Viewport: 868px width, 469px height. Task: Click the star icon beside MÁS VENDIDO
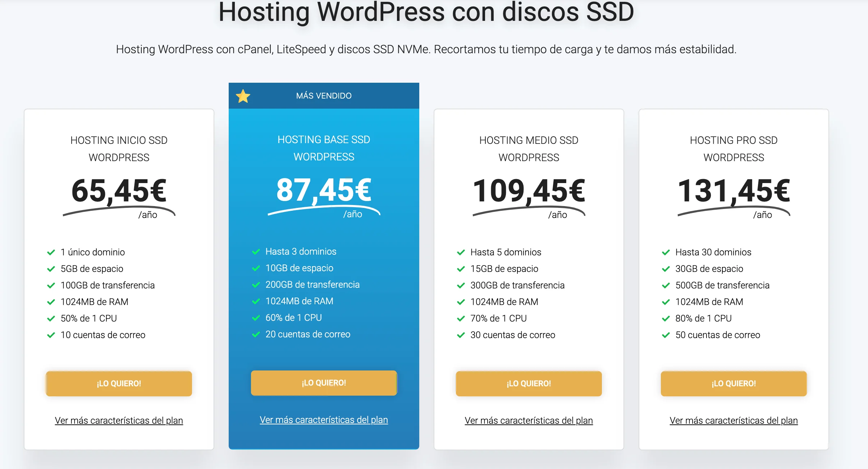(243, 96)
